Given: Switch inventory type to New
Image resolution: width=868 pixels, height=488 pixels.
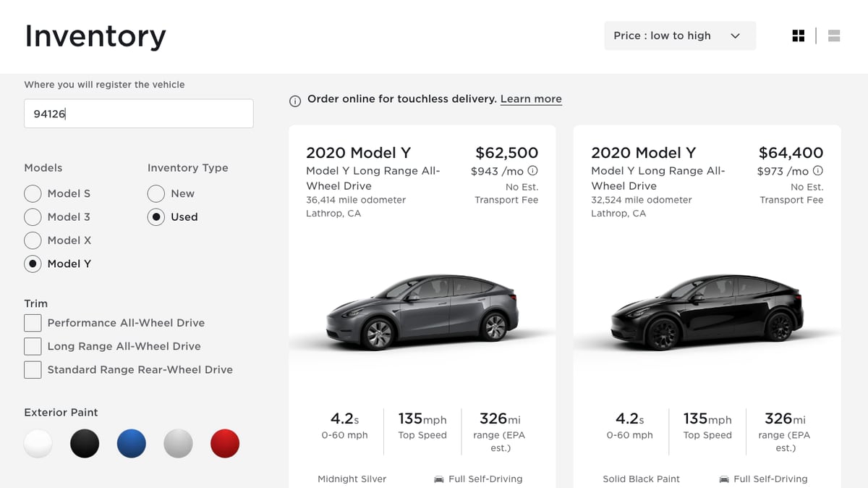Looking at the screenshot, I should coord(156,193).
